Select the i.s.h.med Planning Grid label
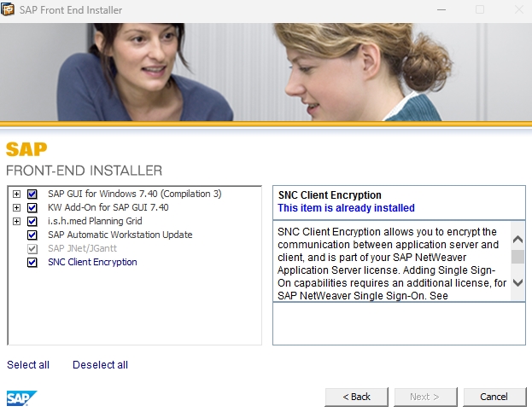Viewport: 532px width, 412px height. point(95,221)
